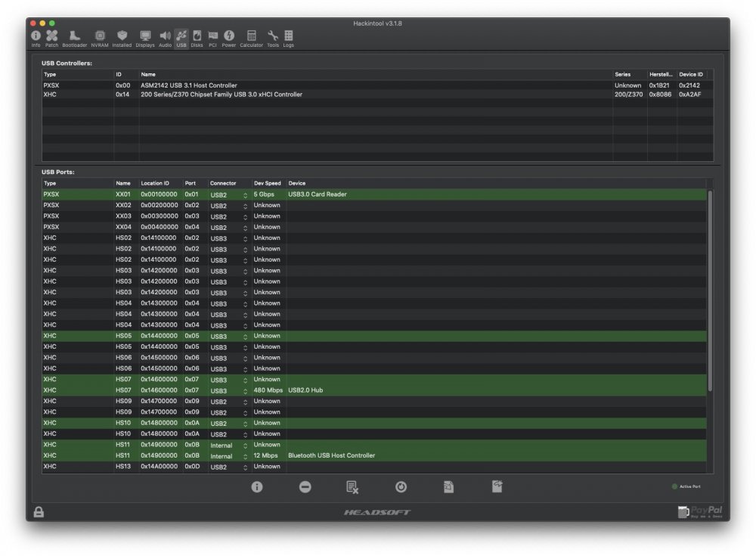Screen dimensions: 756x556
Task: Open the Calculator toolbar section
Action: 251,39
